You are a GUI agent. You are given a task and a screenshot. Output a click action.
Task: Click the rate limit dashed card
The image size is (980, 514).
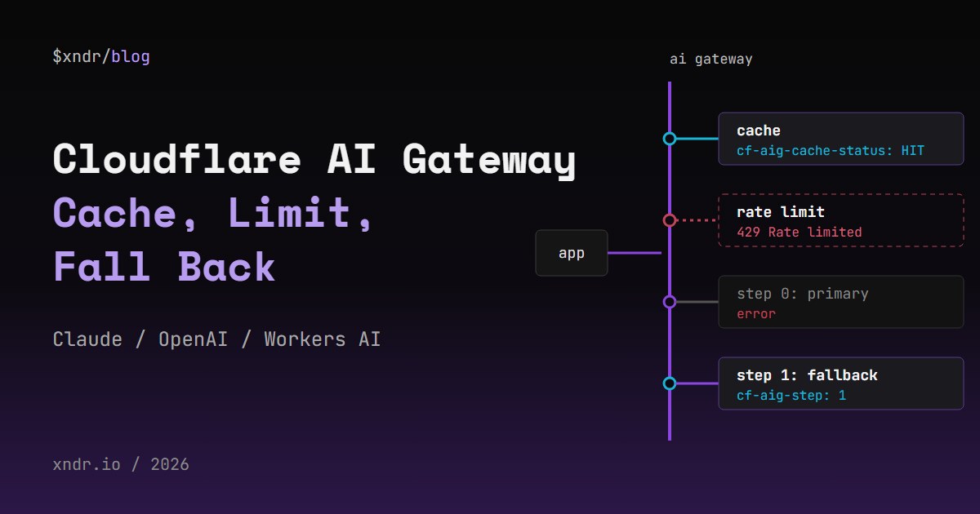click(841, 220)
